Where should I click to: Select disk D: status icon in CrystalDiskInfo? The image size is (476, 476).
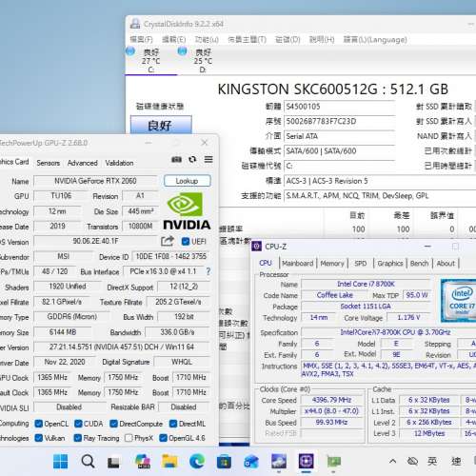[182, 51]
